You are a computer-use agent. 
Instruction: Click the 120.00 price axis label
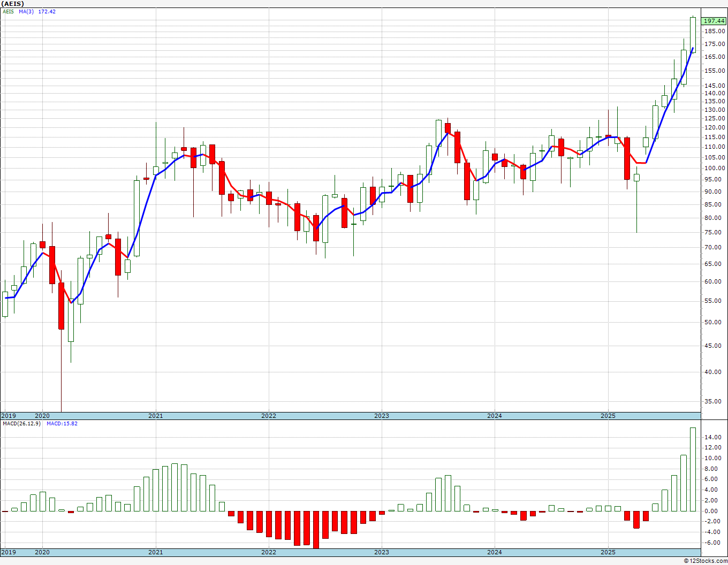click(x=714, y=127)
